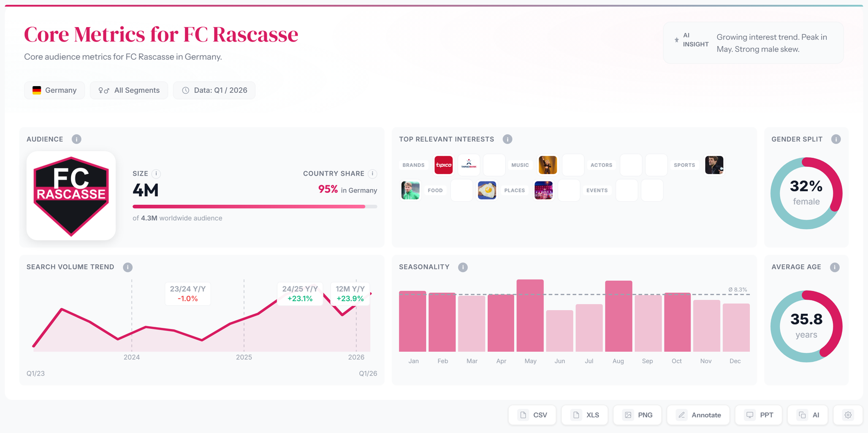Export data as XLS
The height and width of the screenshot is (433, 868).
(585, 415)
